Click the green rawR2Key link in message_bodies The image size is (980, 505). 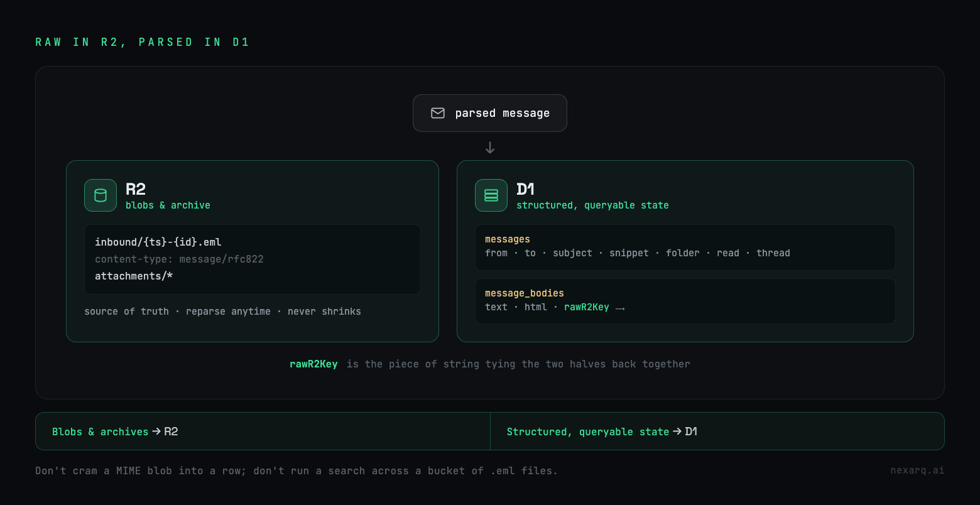(x=587, y=307)
